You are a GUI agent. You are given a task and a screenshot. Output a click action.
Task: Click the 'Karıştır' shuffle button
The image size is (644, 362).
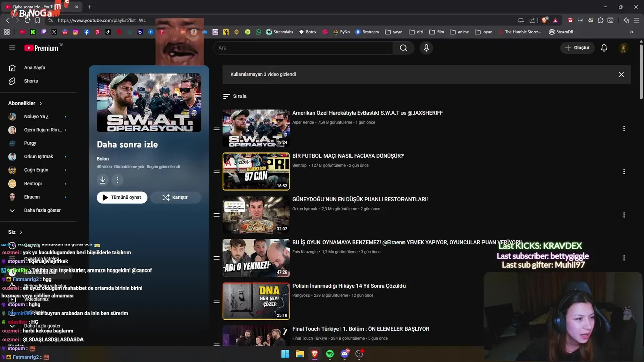click(x=176, y=197)
